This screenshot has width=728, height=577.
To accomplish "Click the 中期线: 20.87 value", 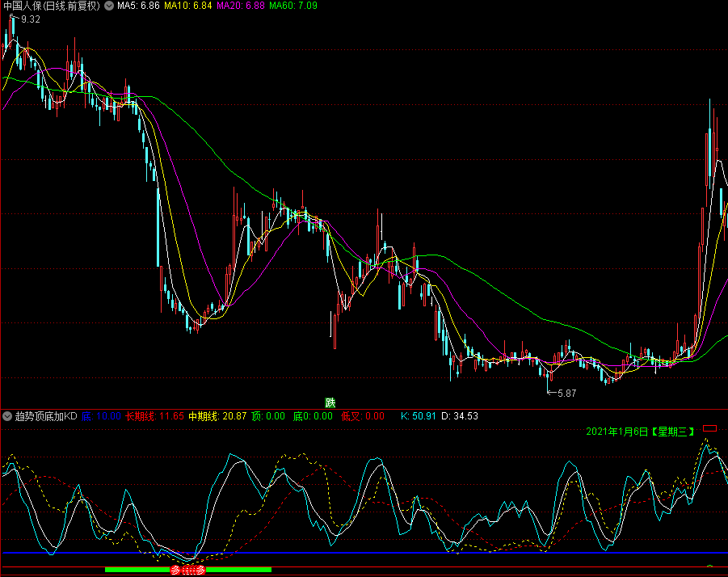I will pyautogui.click(x=217, y=416).
